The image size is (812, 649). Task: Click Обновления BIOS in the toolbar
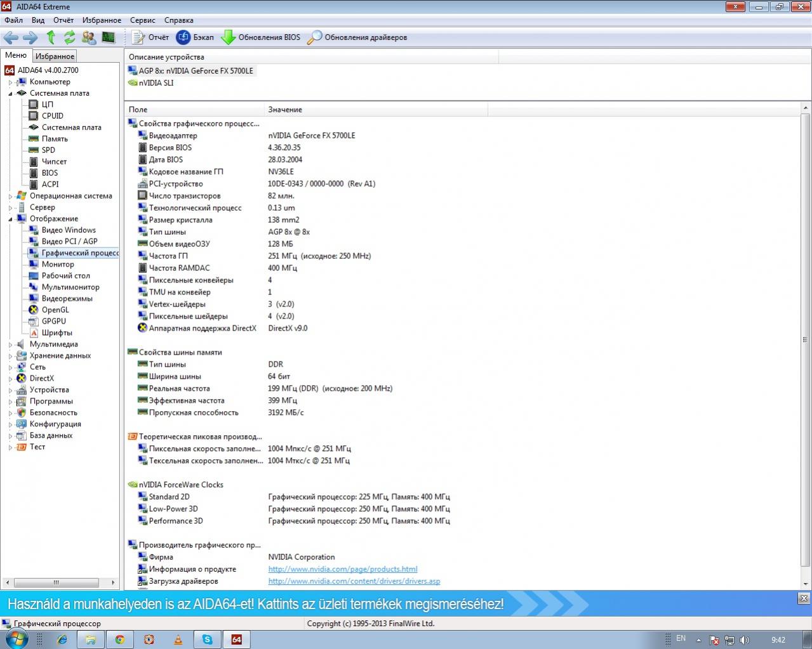click(260, 37)
